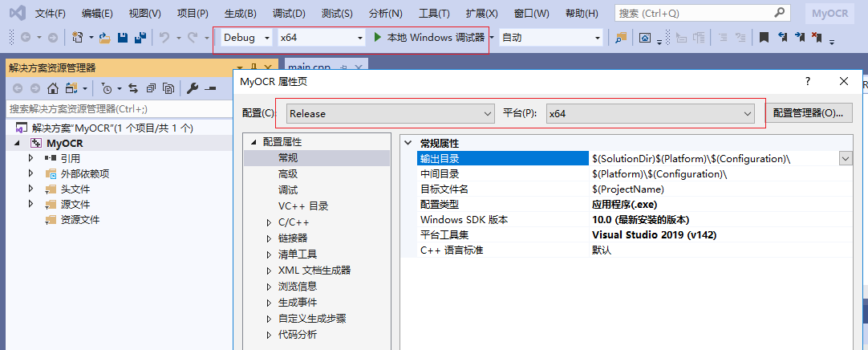This screenshot has width=868, height=350.
Task: Open the Release configuration dropdown
Action: click(391, 114)
